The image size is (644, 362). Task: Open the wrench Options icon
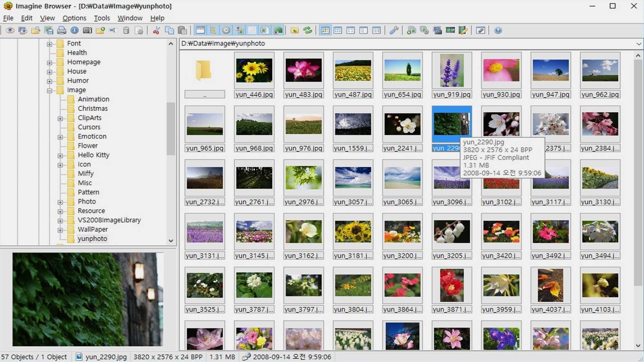tap(394, 30)
